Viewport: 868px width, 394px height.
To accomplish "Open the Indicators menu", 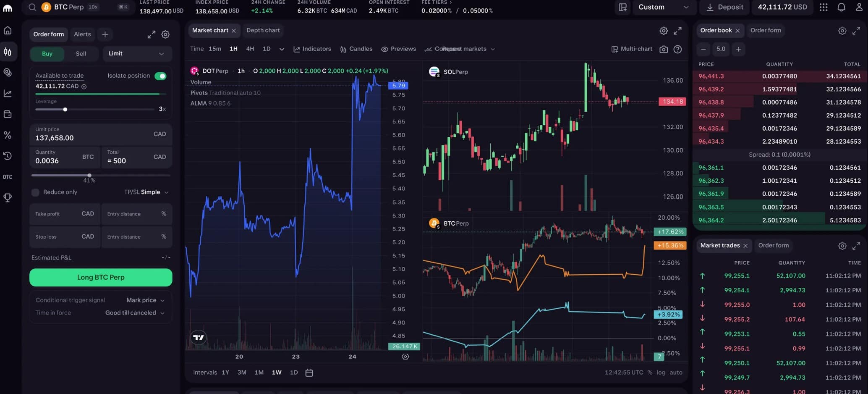I will [312, 49].
